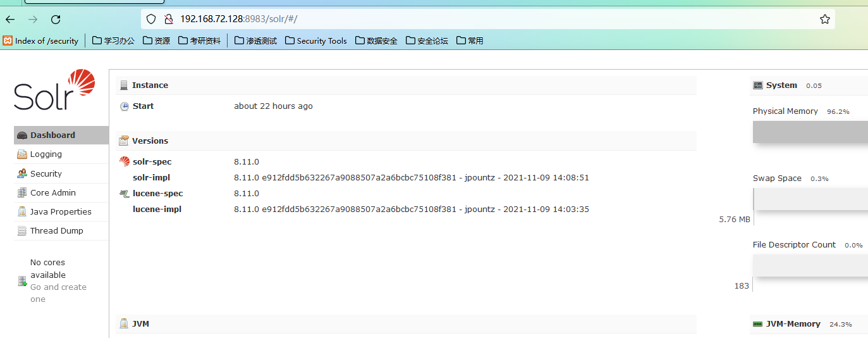Open the Dashboard menu item
This screenshot has width=868, height=338.
point(61,135)
